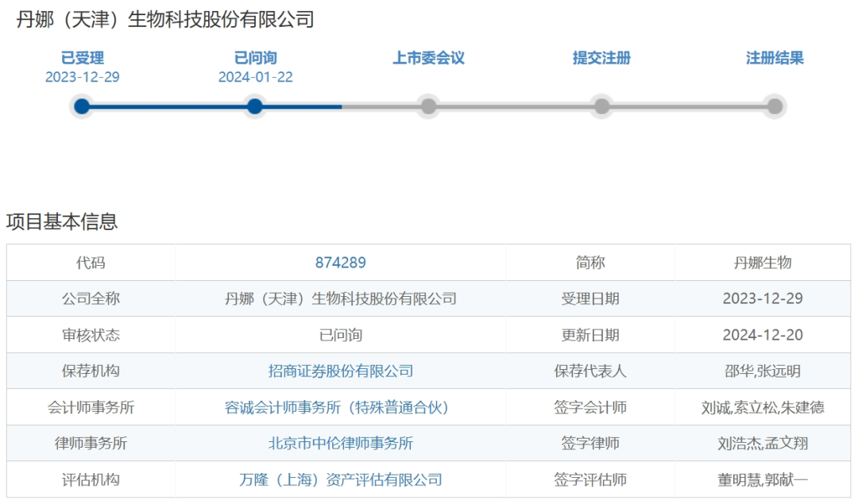
Task: Click the 注册结果 stage circle marker
Action: click(x=775, y=106)
